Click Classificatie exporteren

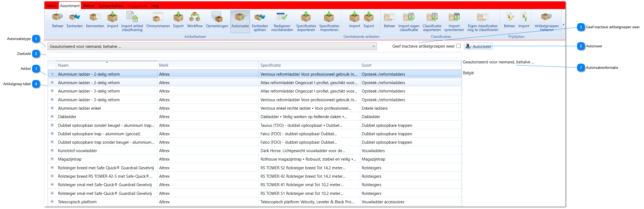[x=432, y=22]
